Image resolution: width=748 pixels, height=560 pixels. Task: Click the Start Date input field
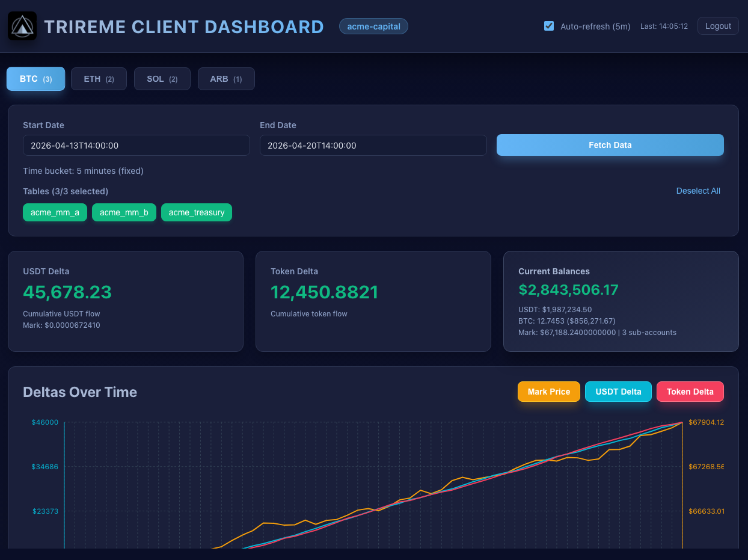(136, 146)
